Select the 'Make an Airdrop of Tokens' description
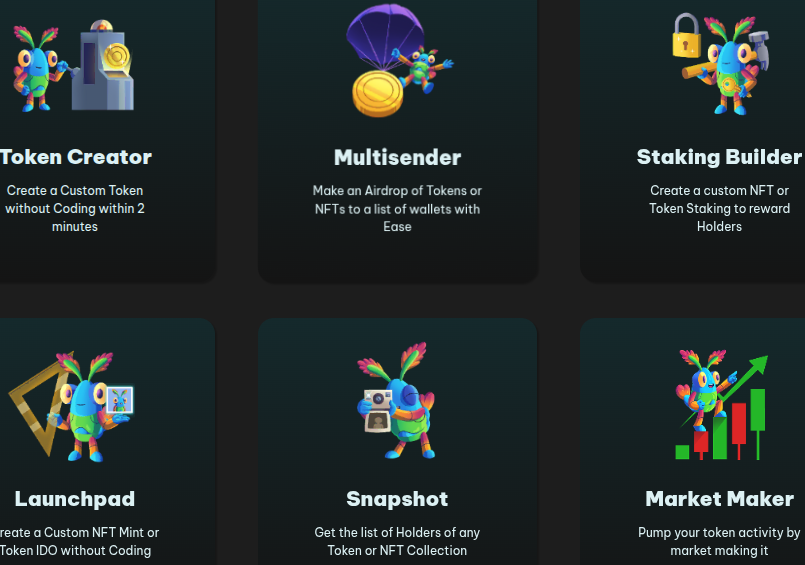Viewport: 805px width, 565px height. coord(397,208)
